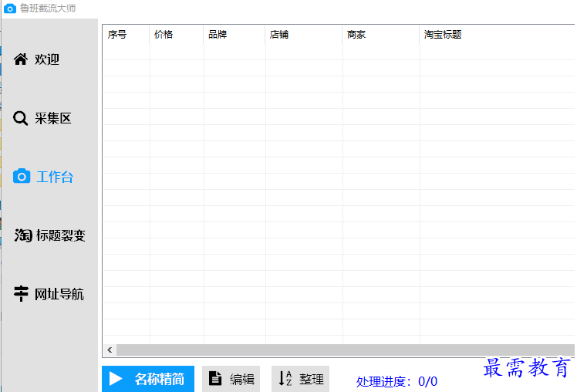
Task: Click the magnifier icon for 采集区
Action: click(x=21, y=118)
